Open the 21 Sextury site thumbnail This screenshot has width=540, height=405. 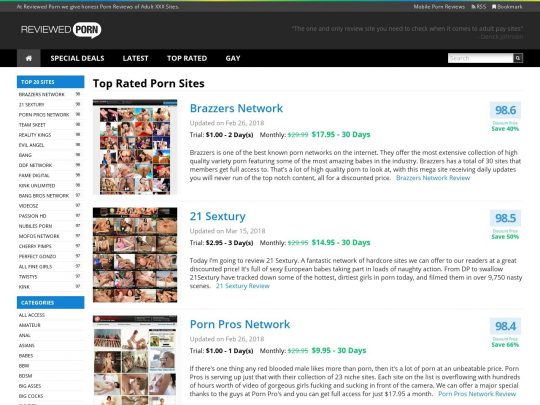pos(135,255)
